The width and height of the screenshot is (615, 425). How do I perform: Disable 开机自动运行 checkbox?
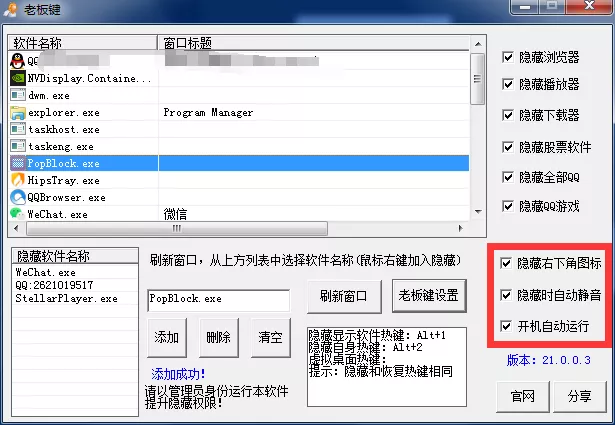coord(506,326)
